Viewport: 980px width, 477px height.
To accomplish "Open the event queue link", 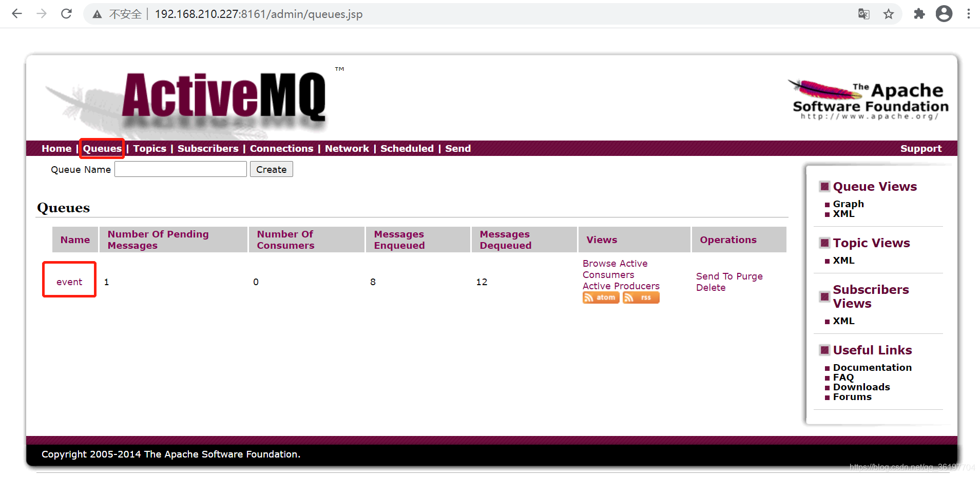I will tap(69, 282).
